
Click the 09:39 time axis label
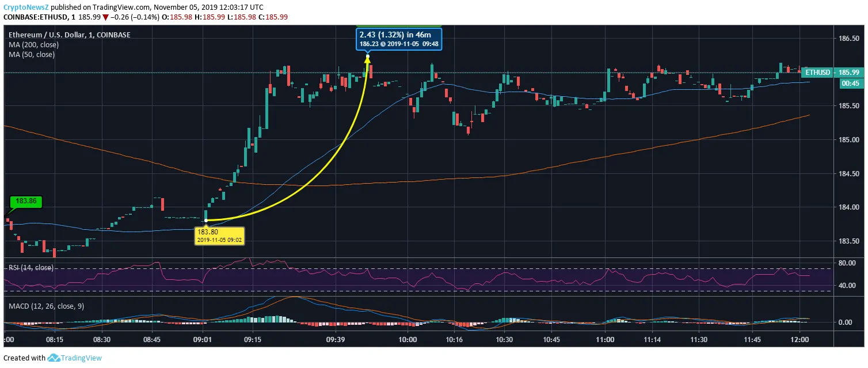334,340
